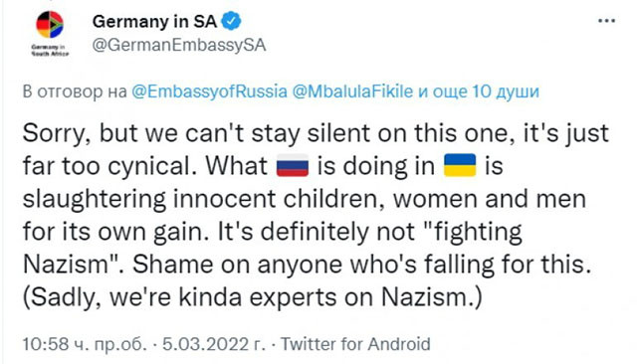Click the blue verified badge icon

(x=231, y=21)
